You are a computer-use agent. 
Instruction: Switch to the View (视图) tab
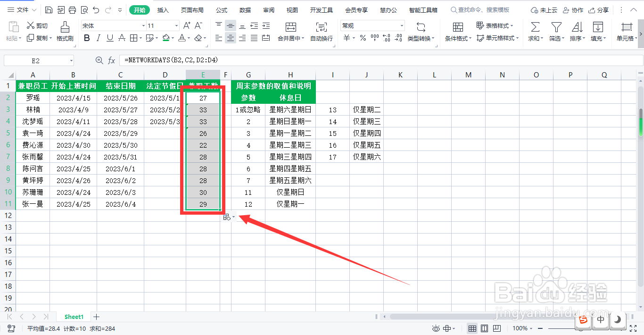pos(292,10)
